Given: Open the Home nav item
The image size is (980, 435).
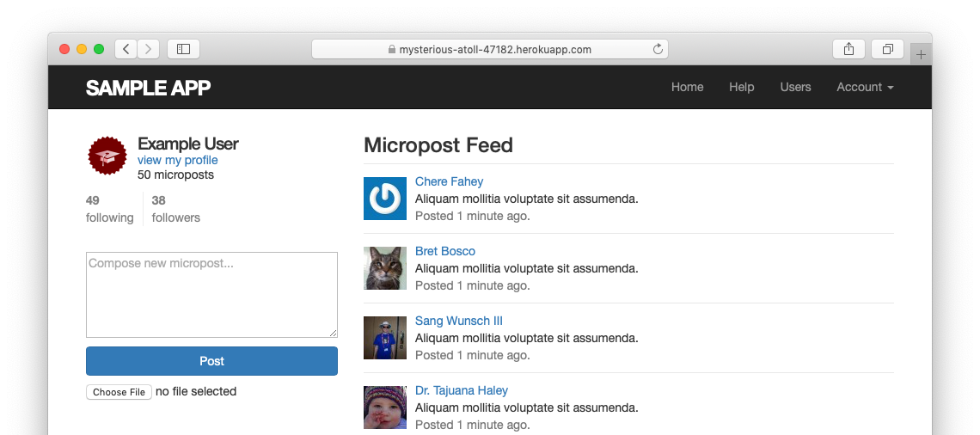Looking at the screenshot, I should 687,87.
